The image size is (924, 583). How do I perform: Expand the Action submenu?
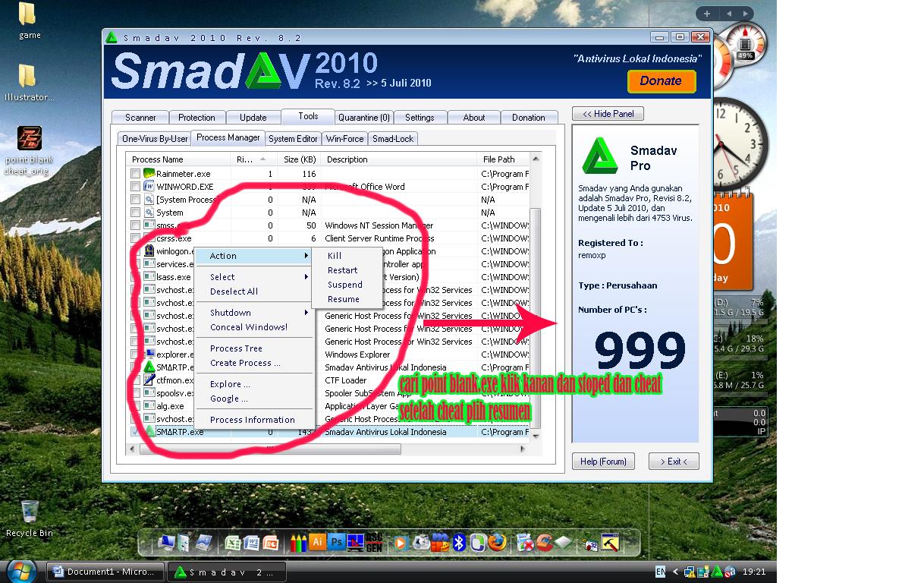pos(254,256)
